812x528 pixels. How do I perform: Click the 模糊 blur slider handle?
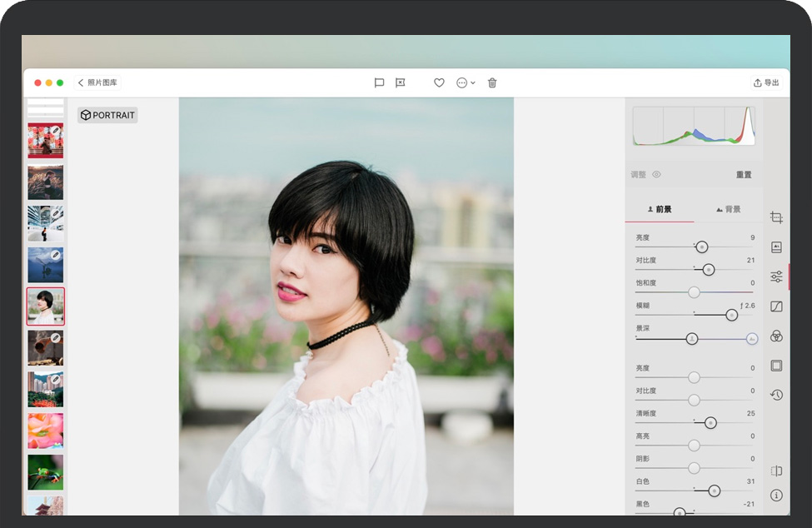731,315
